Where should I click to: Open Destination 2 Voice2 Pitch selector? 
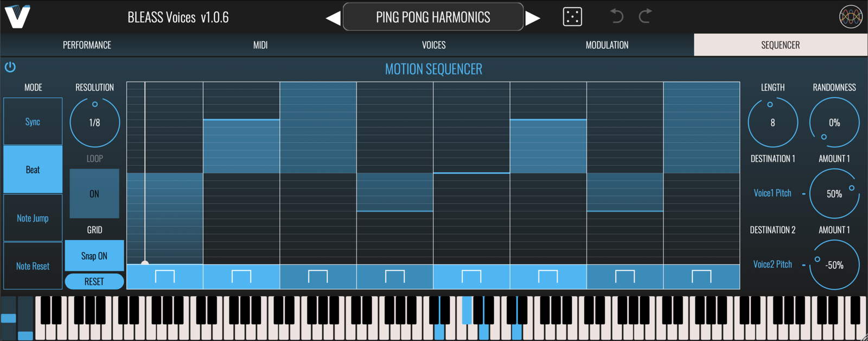(x=772, y=264)
